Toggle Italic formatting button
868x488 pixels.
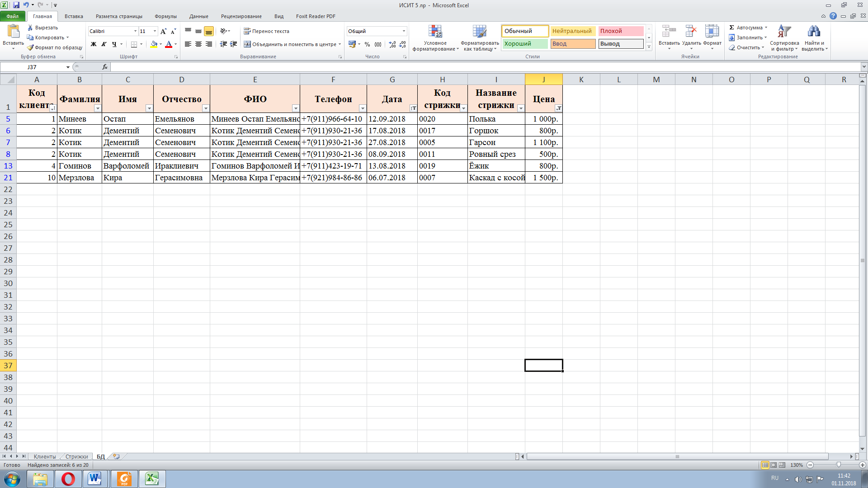[x=104, y=44]
